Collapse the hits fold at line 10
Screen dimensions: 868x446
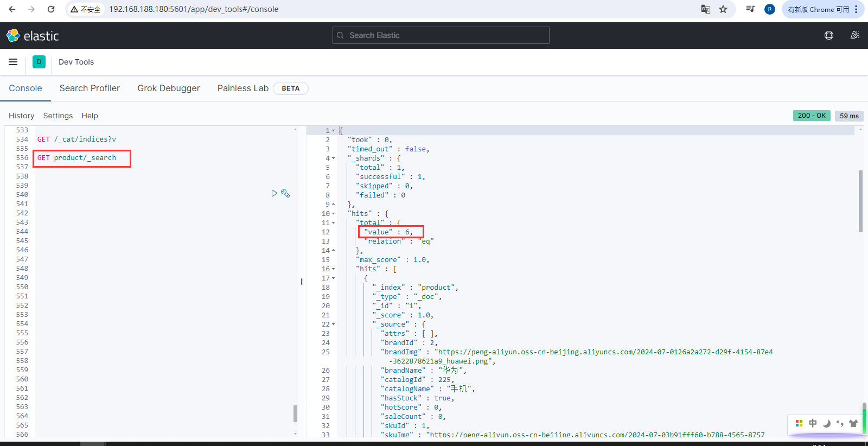click(334, 214)
